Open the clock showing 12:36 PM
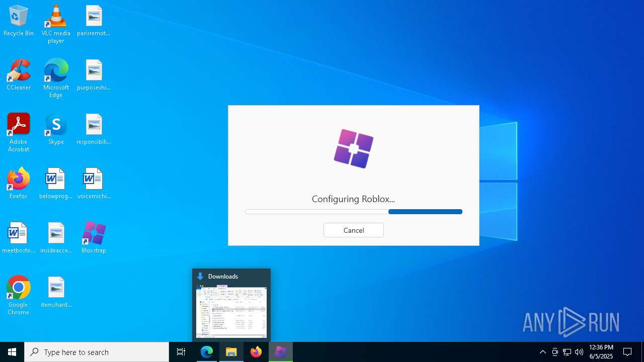 coord(601,352)
